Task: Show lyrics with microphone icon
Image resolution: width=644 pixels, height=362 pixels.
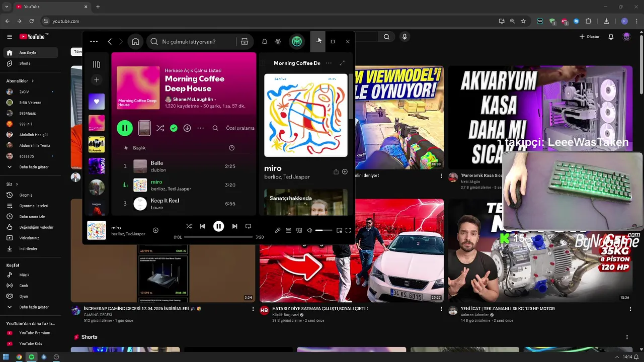Action: coord(278,230)
